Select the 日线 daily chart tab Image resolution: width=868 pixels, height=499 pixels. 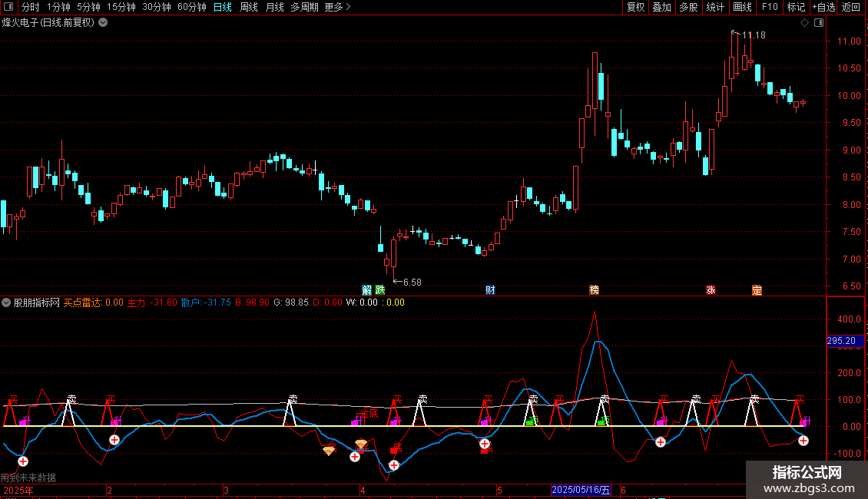[223, 7]
